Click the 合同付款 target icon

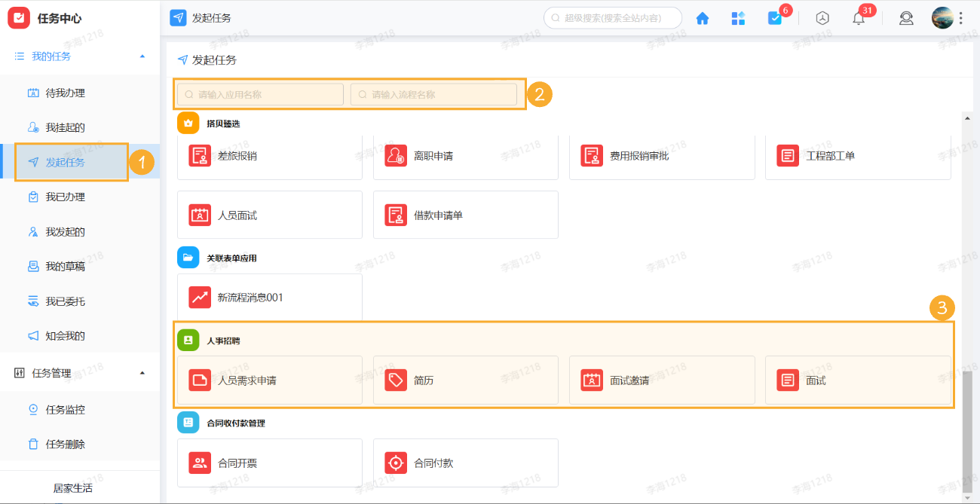pyautogui.click(x=396, y=463)
